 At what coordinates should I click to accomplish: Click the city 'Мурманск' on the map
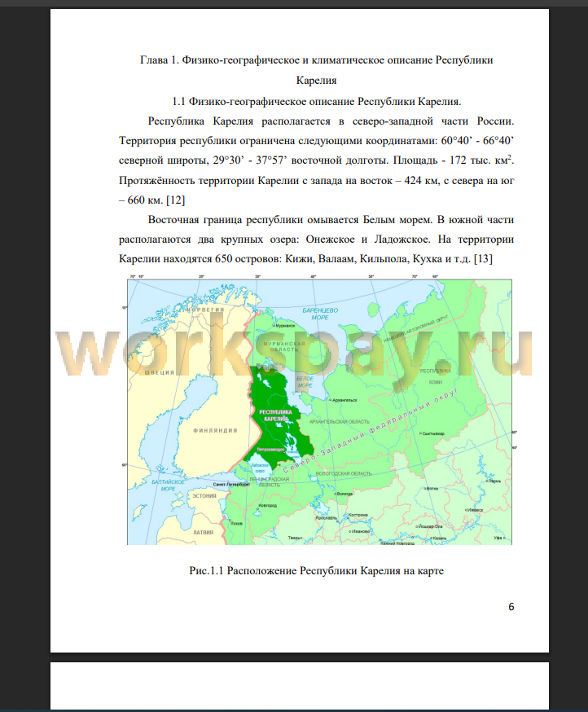(x=286, y=326)
